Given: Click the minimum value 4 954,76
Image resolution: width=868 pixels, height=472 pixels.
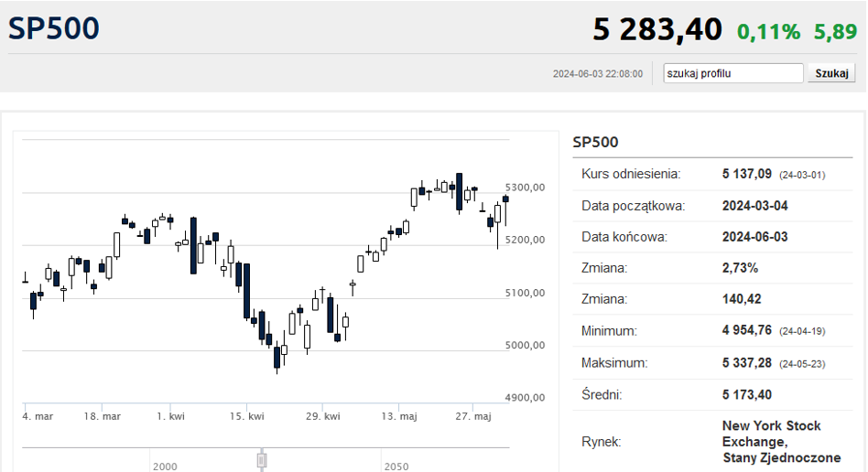Looking at the screenshot, I should pos(747,330).
